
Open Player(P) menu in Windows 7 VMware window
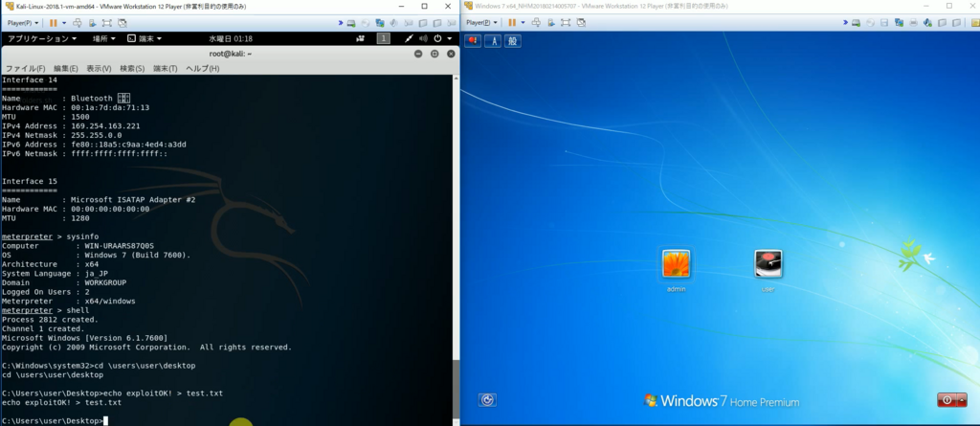tap(482, 23)
